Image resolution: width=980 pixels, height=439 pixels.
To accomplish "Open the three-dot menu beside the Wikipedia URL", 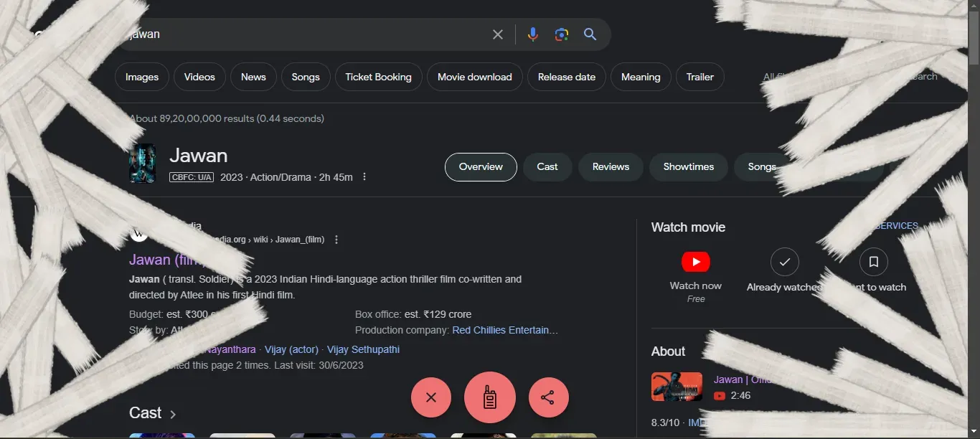I will [336, 240].
